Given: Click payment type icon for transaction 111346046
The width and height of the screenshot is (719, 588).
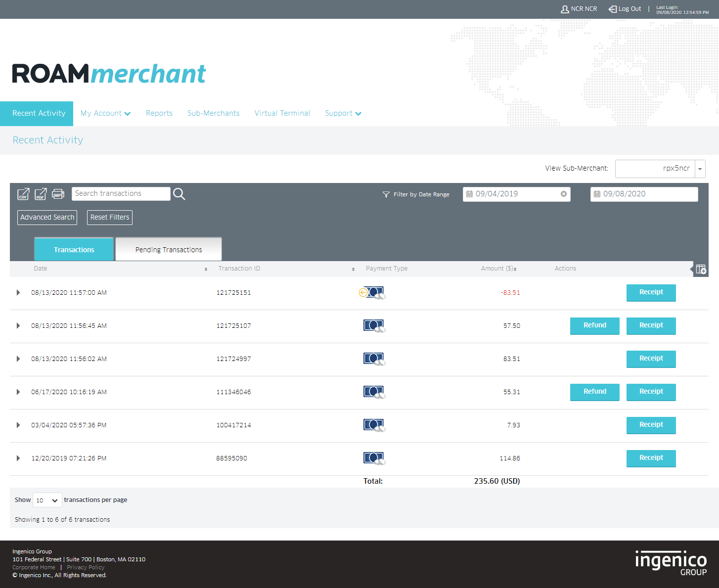Looking at the screenshot, I should pyautogui.click(x=374, y=392).
